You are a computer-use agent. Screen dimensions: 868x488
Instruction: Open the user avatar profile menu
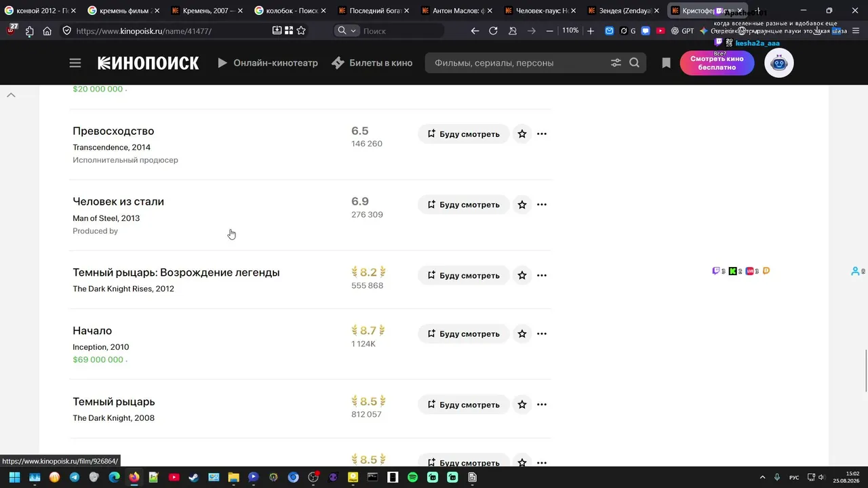pyautogui.click(x=779, y=63)
